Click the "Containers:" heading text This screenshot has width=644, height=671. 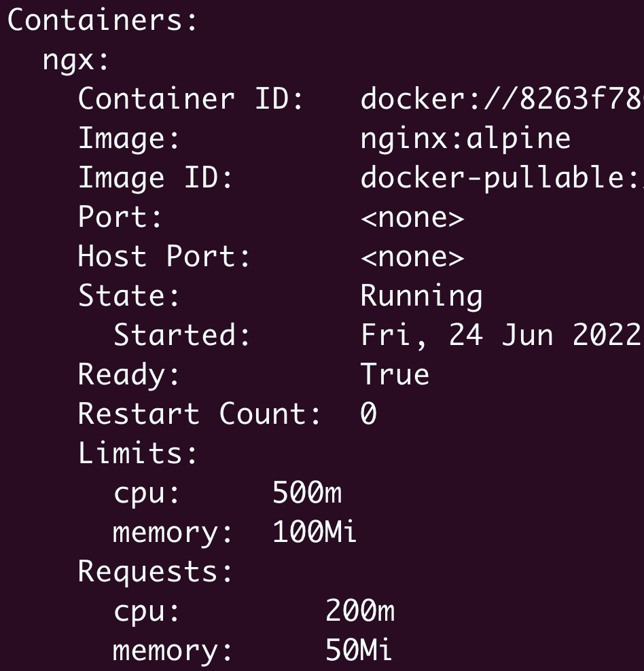click(x=102, y=20)
